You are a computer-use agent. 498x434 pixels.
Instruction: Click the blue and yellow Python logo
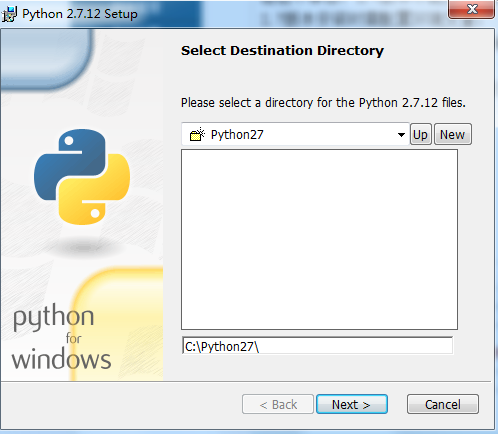tap(82, 177)
